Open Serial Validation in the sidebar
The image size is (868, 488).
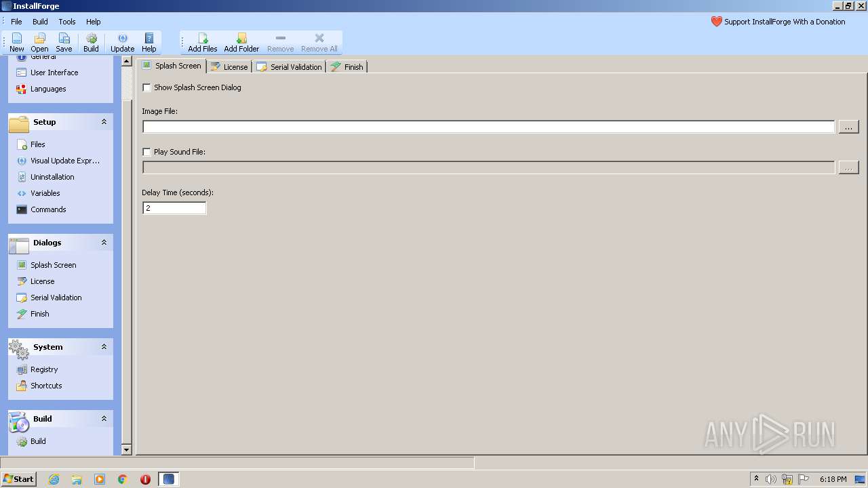click(49, 298)
